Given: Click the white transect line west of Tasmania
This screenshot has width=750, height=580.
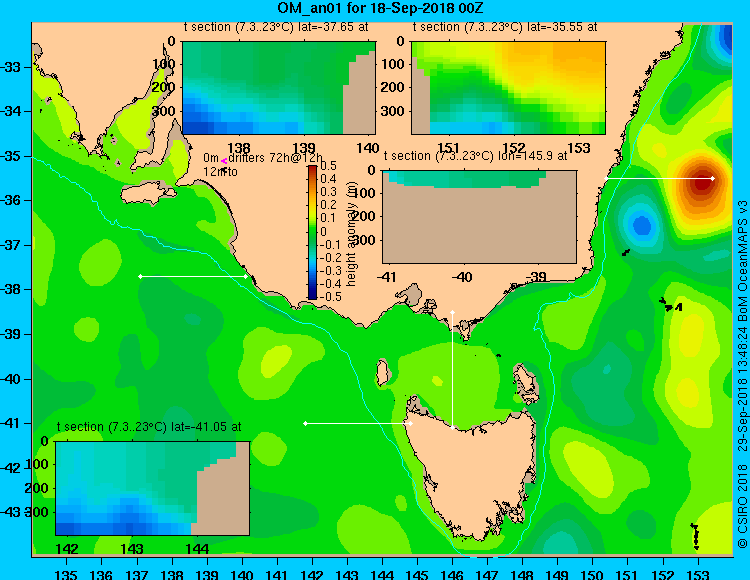Looking at the screenshot, I should coord(358,423).
